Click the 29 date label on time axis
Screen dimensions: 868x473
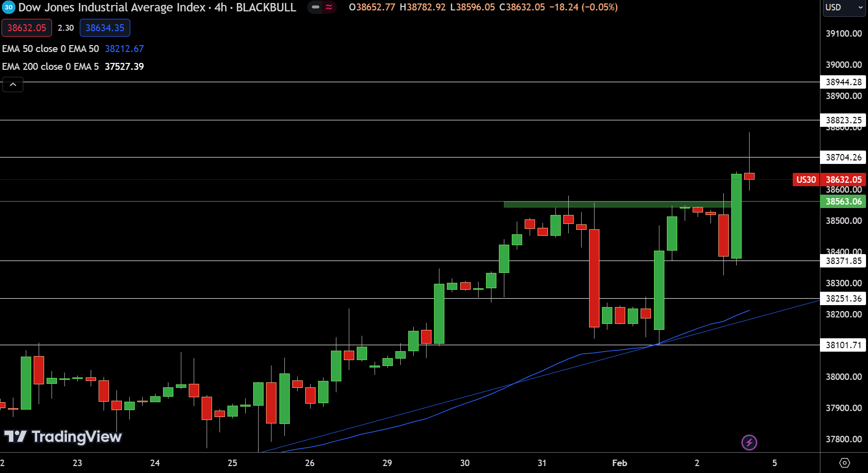(x=387, y=463)
